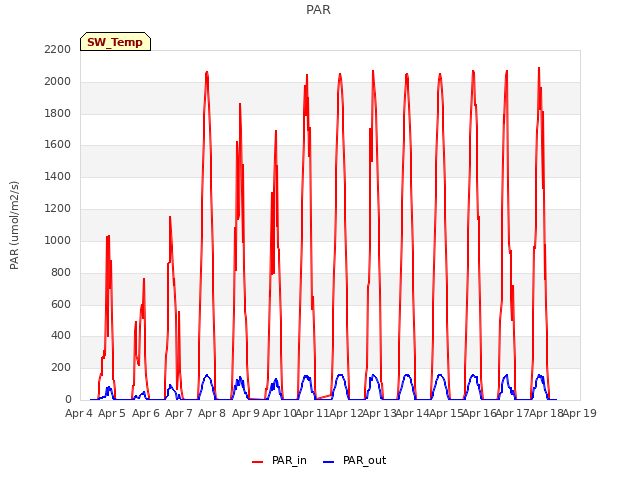Image resolution: width=640 pixels, height=480 pixels.
Task: Click the Apr 4 x-axis label
Action: [x=79, y=413]
